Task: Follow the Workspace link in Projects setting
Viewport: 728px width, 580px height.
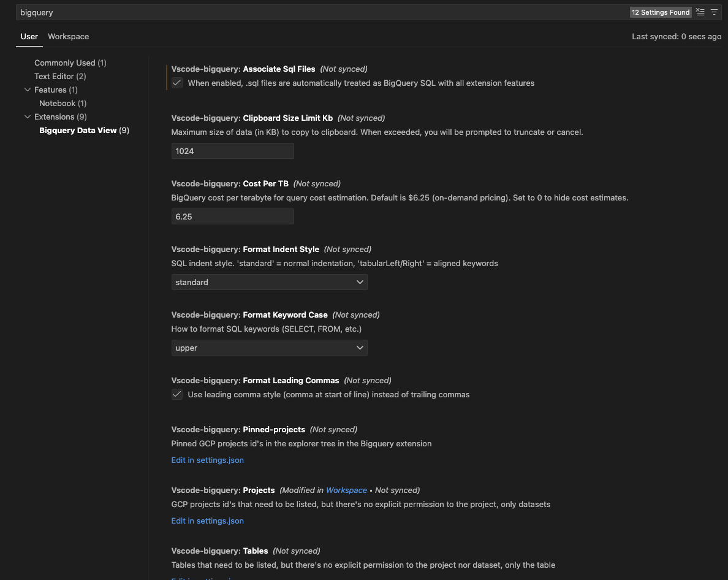Action: [x=346, y=490]
